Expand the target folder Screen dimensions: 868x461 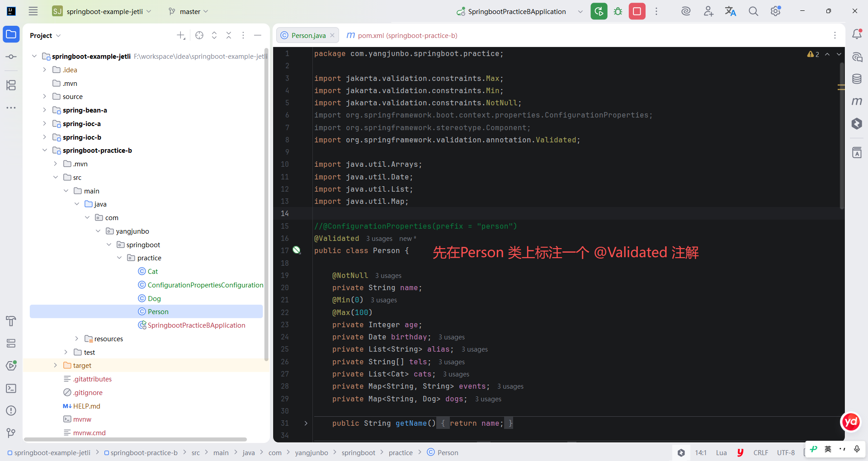[55, 365]
